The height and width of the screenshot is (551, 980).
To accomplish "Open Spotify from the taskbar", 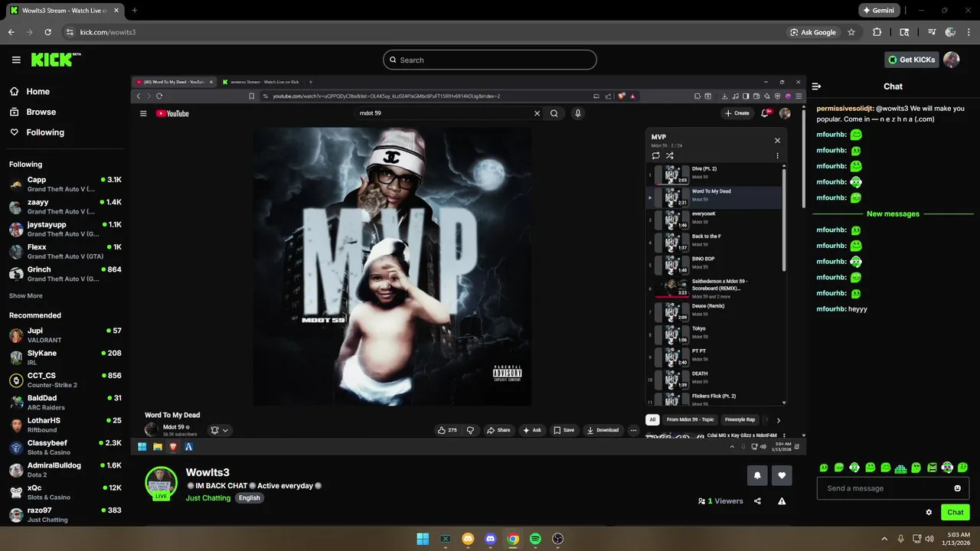I will 535,539.
